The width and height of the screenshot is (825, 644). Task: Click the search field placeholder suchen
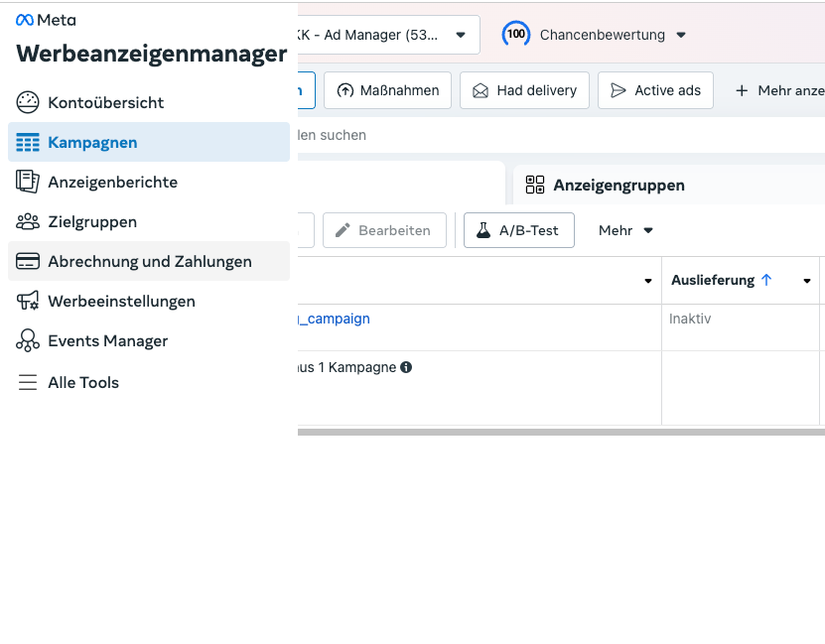[x=332, y=135]
